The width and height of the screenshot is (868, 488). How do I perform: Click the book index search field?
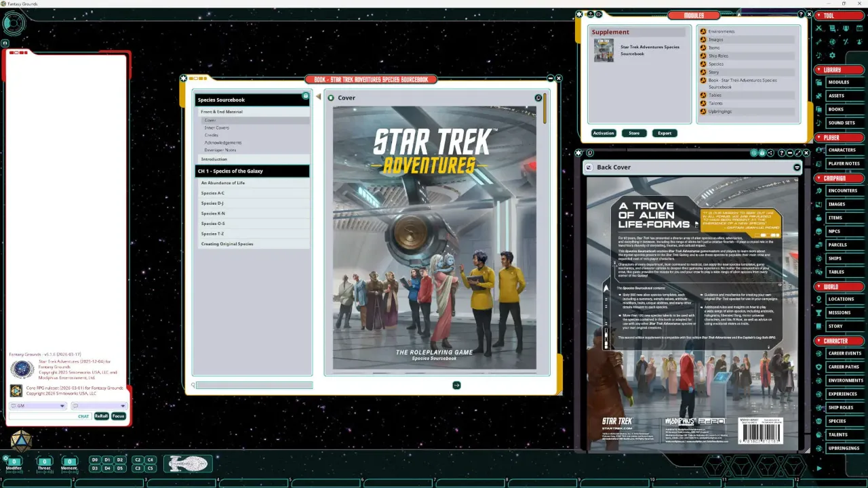click(x=254, y=386)
